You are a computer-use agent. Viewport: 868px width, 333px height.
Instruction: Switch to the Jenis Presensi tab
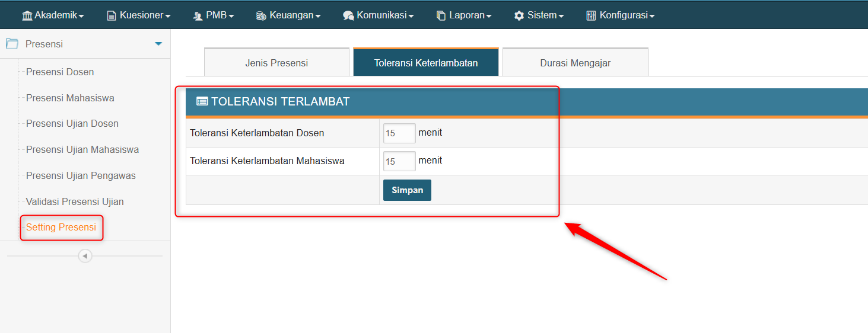276,63
